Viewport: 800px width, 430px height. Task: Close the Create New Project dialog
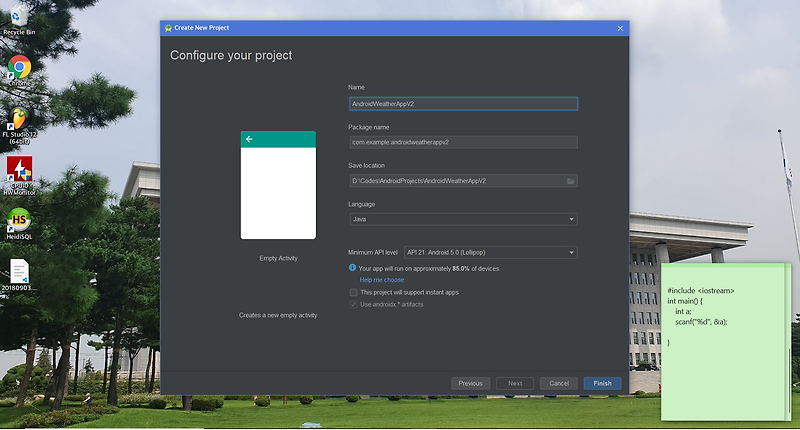[620, 29]
